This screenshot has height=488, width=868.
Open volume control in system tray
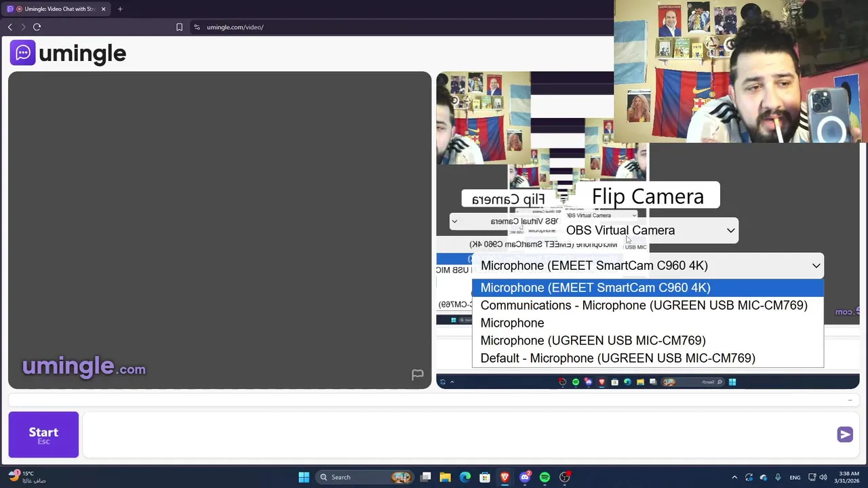(x=823, y=477)
